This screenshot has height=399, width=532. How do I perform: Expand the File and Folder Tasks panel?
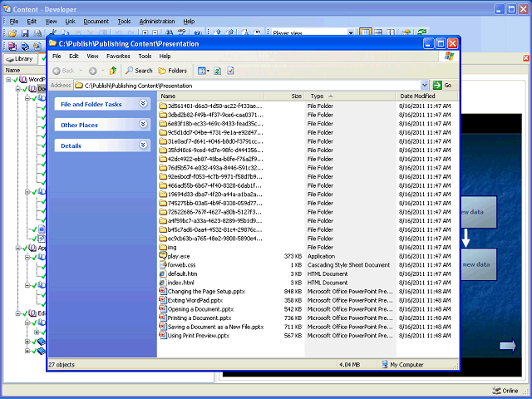coord(143,103)
